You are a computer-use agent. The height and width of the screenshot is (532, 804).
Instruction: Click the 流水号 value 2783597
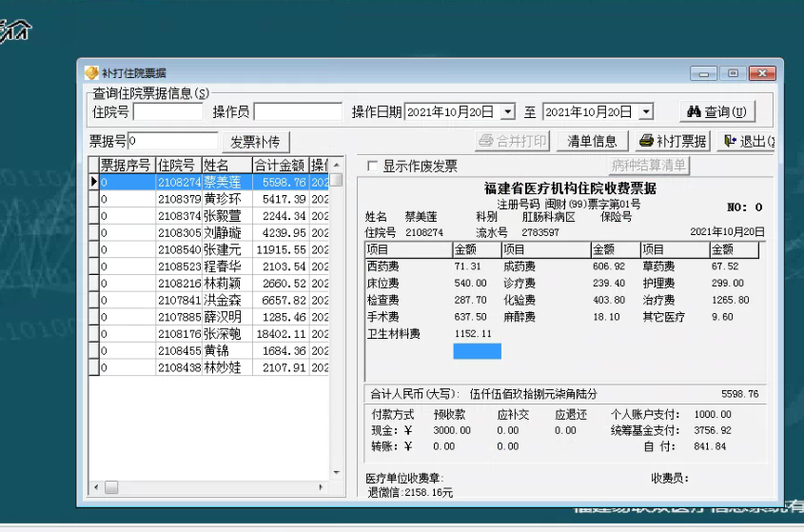540,232
